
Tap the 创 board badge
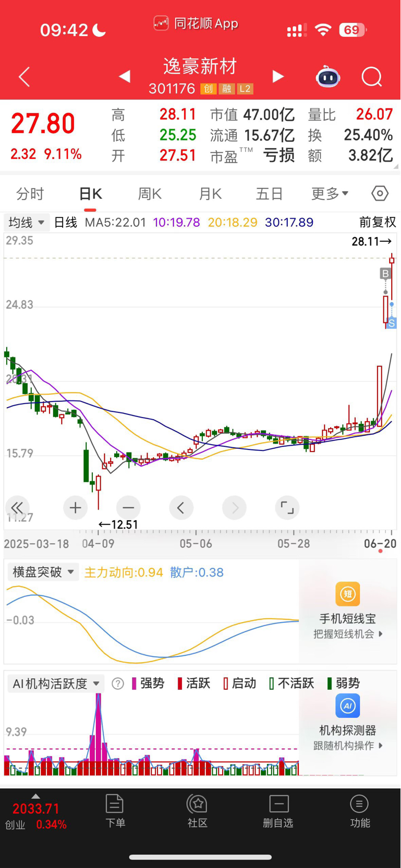(x=209, y=89)
